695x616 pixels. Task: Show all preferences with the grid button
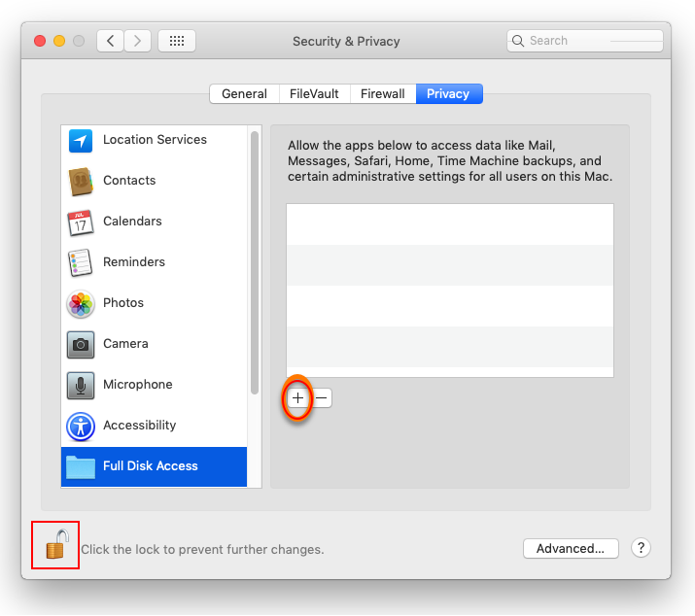(177, 41)
